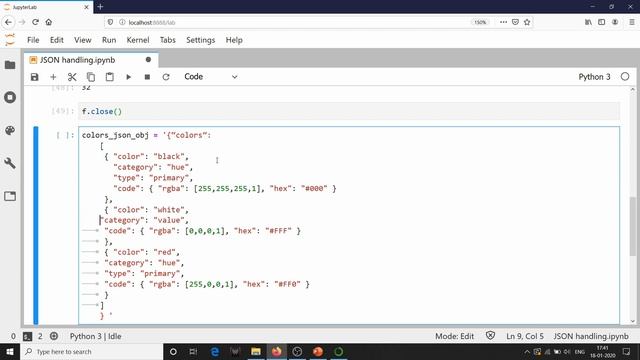Click the browser back arrow
Screen dimensions: 640x360
click(x=8, y=22)
